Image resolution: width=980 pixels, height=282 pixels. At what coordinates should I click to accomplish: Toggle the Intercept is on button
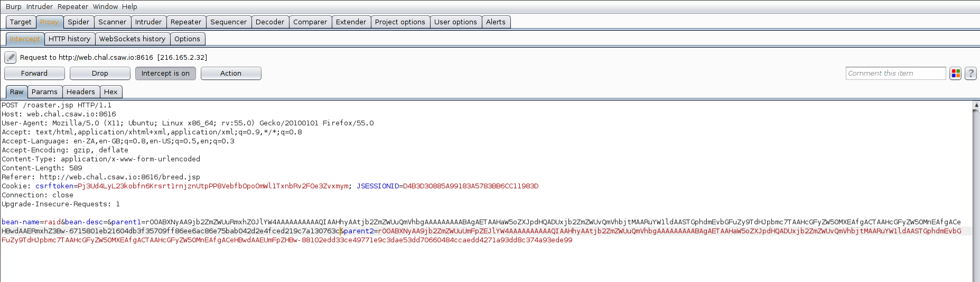165,73
